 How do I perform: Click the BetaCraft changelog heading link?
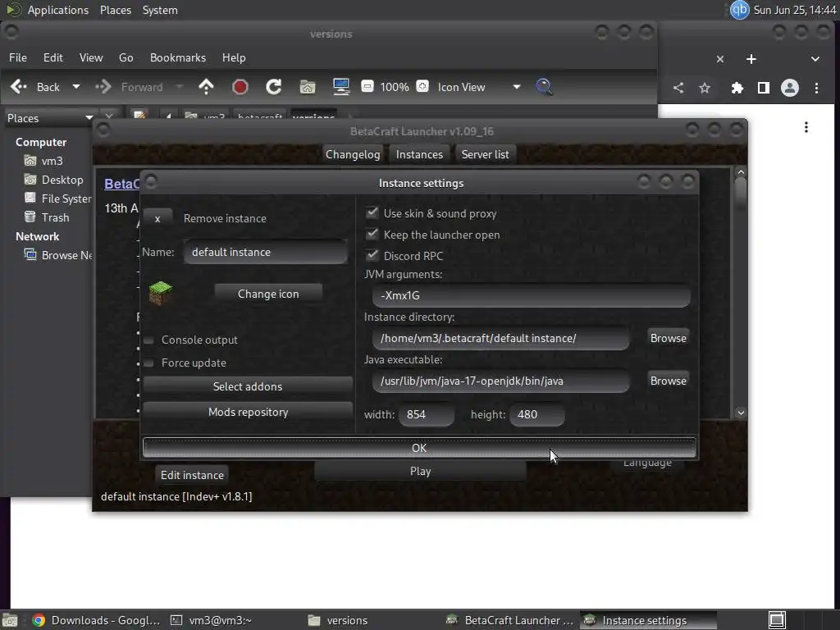121,185
